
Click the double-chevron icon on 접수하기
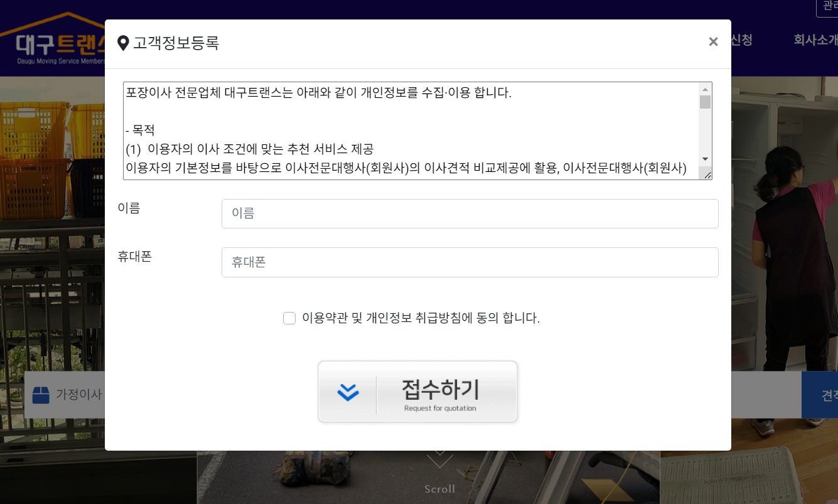348,392
